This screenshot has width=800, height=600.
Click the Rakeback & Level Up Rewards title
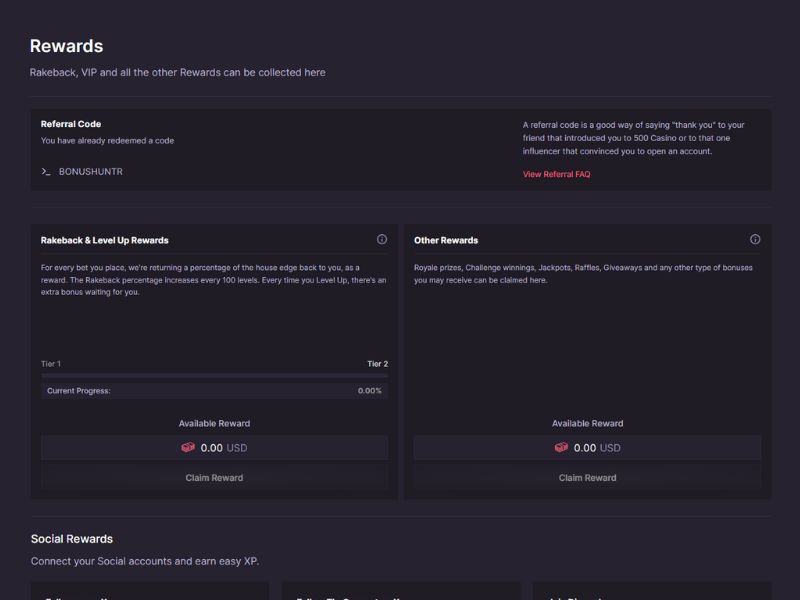(x=105, y=240)
